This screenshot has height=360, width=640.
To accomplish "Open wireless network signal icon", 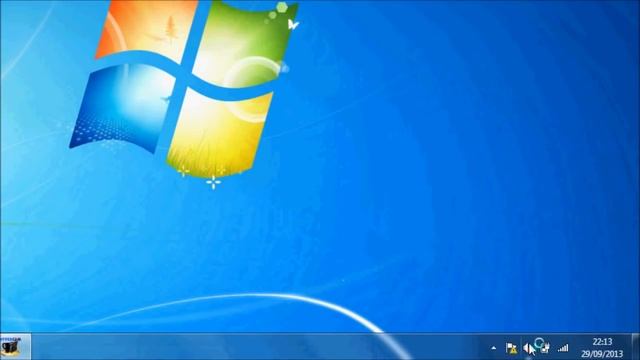I will (x=563, y=348).
